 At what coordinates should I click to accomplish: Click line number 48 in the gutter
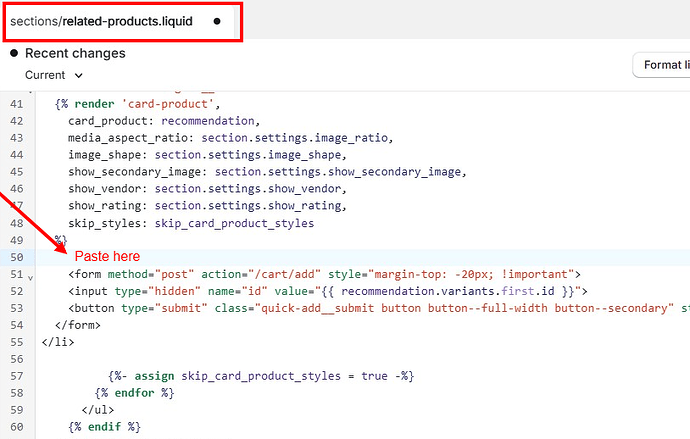pyautogui.click(x=15, y=223)
